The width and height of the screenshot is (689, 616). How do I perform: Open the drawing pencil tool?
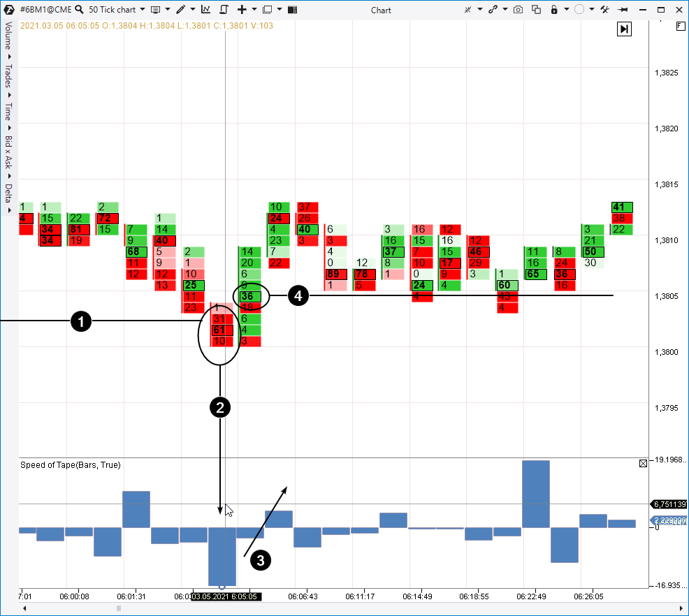point(181,10)
